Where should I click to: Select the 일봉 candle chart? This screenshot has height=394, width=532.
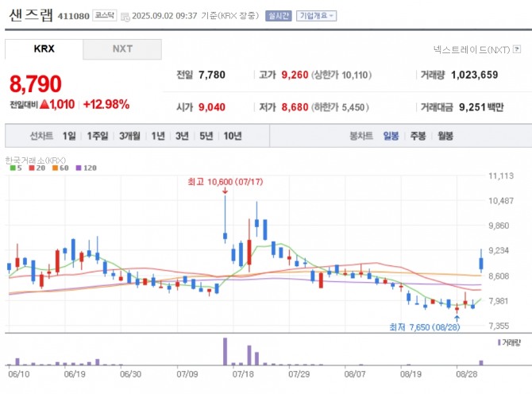(x=391, y=136)
